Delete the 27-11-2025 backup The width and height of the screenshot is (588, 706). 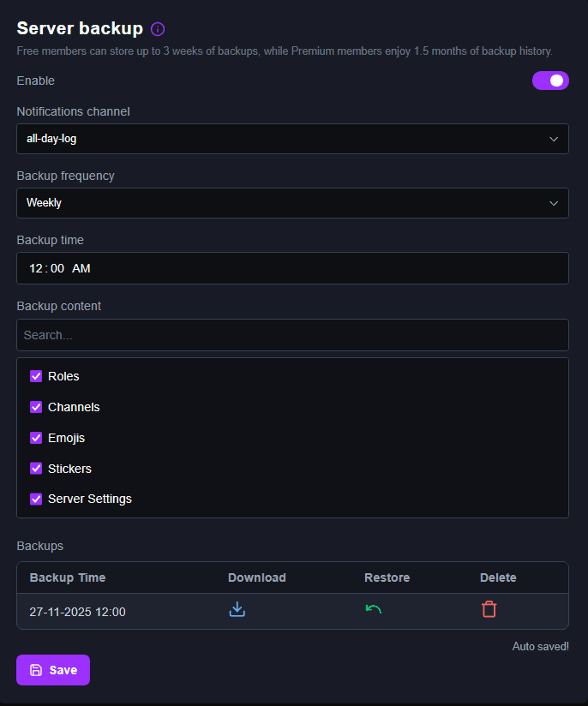489,608
